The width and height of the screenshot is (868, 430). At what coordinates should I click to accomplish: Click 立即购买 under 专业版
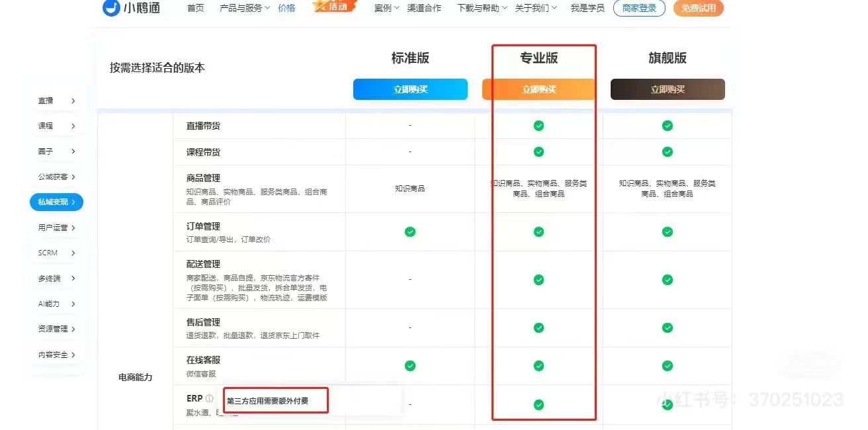point(539,89)
